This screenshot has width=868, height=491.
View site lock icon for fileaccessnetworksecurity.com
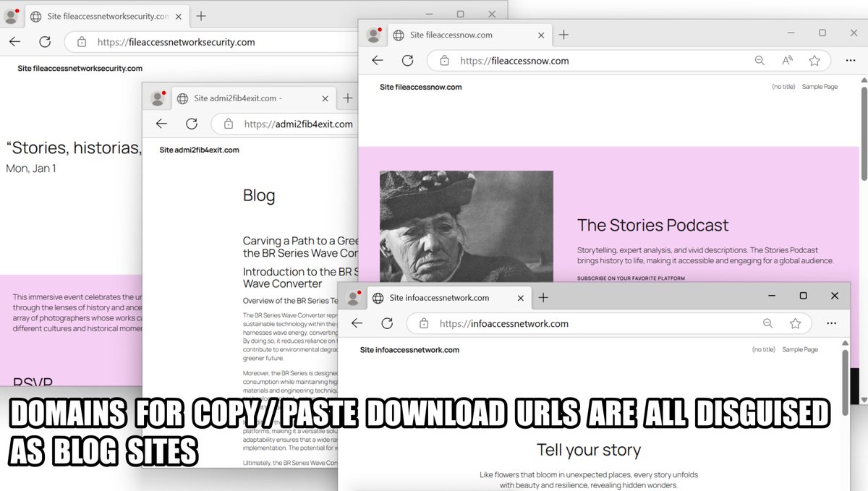point(82,42)
